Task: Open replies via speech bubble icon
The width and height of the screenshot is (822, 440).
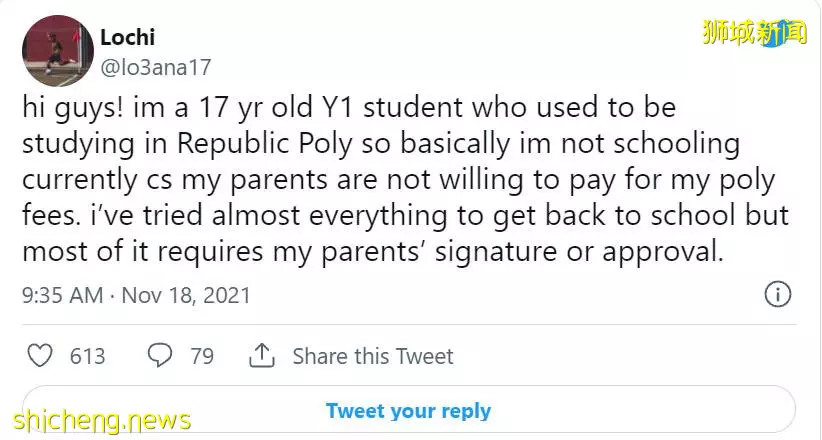Action: pyautogui.click(x=159, y=356)
